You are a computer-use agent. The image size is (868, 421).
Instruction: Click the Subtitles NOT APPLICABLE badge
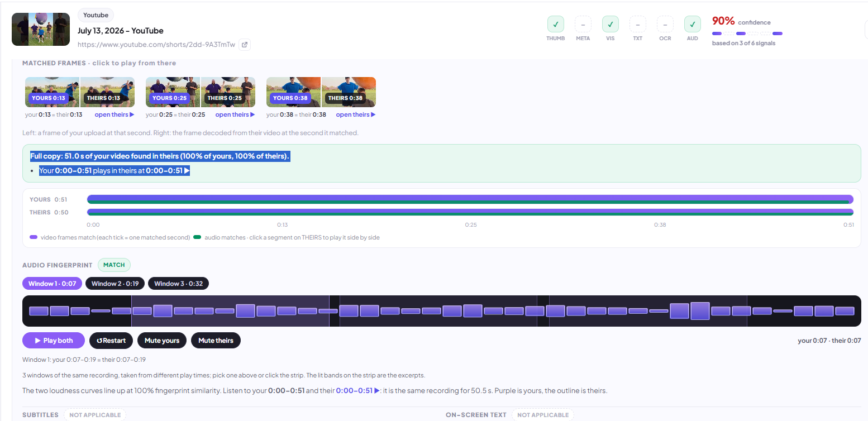click(94, 415)
